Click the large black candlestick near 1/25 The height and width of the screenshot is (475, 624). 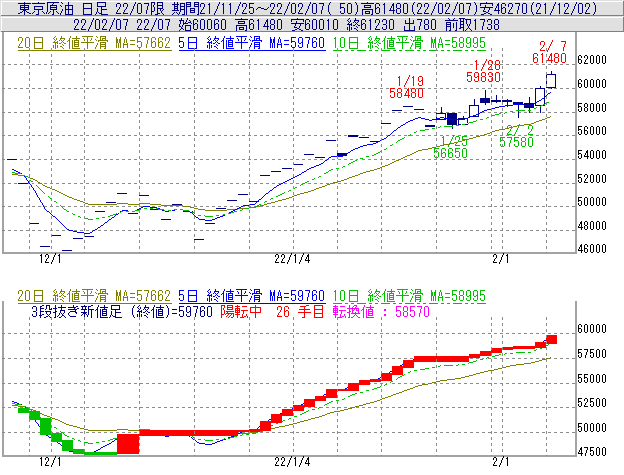(452, 119)
